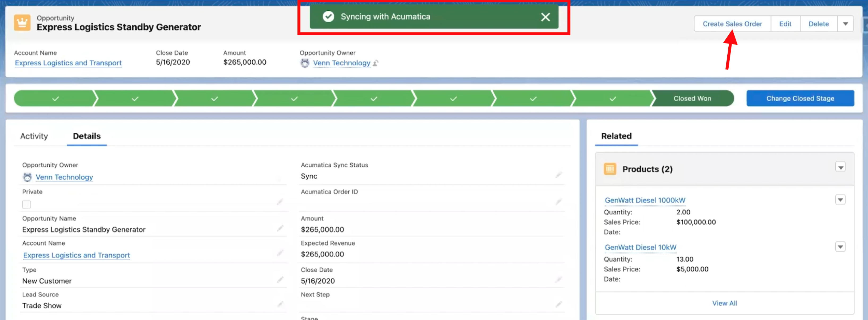The height and width of the screenshot is (320, 868).
Task: Open Express Logistics and Transport link in Details
Action: 76,255
